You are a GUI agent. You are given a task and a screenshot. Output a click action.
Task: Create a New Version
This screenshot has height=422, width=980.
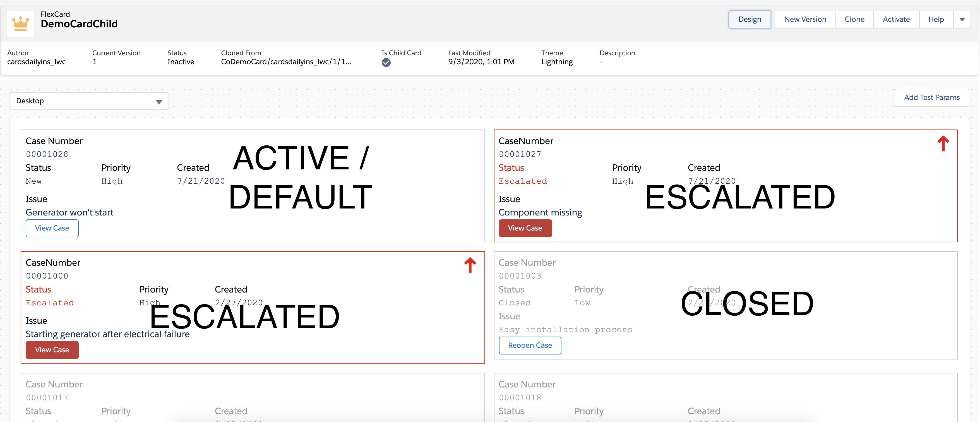pyautogui.click(x=805, y=20)
